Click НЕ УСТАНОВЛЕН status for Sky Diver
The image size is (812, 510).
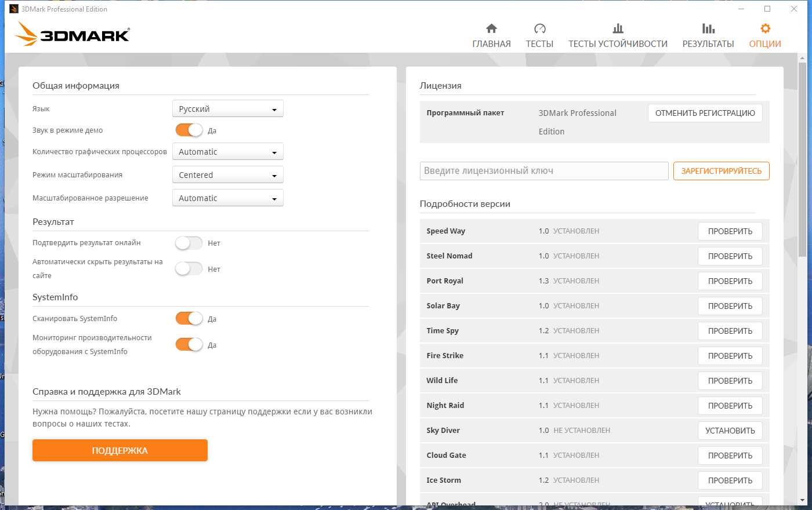coord(582,430)
